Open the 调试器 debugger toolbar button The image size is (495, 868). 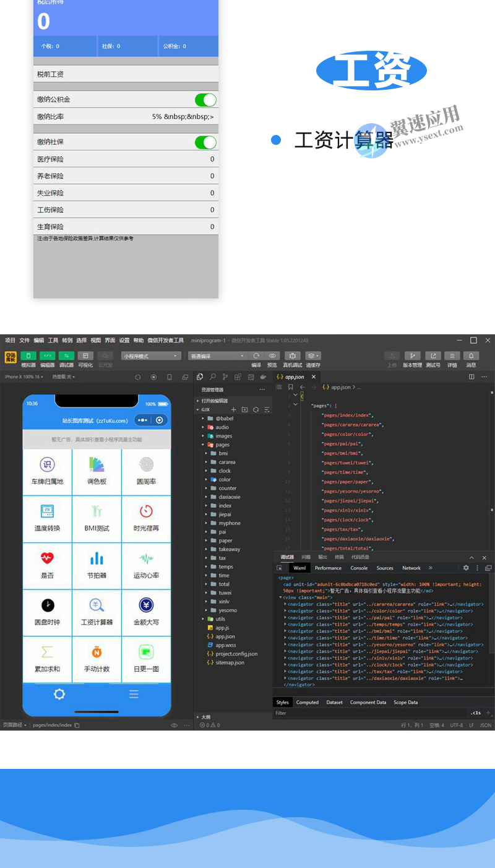(66, 356)
